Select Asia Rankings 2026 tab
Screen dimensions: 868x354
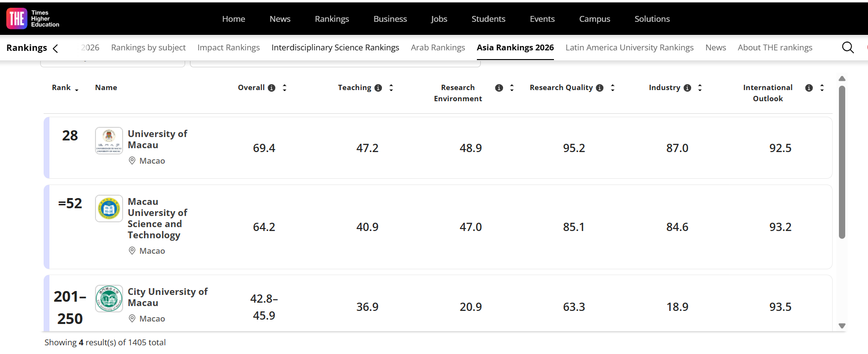(x=515, y=47)
